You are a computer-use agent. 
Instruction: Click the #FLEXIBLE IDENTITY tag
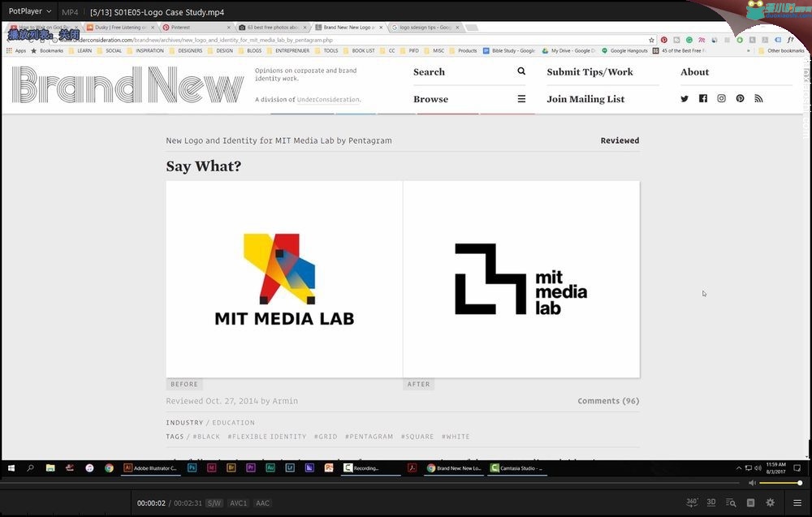[x=267, y=437]
